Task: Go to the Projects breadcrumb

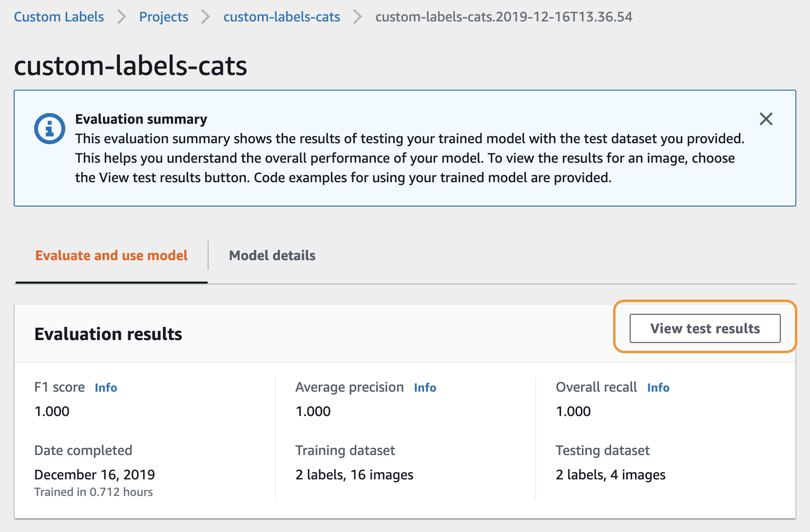Action: [x=164, y=17]
